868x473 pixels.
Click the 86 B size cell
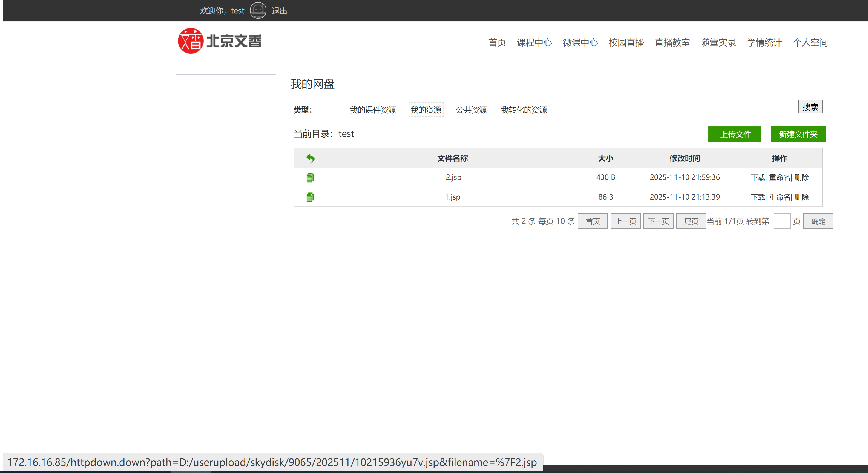click(x=605, y=197)
